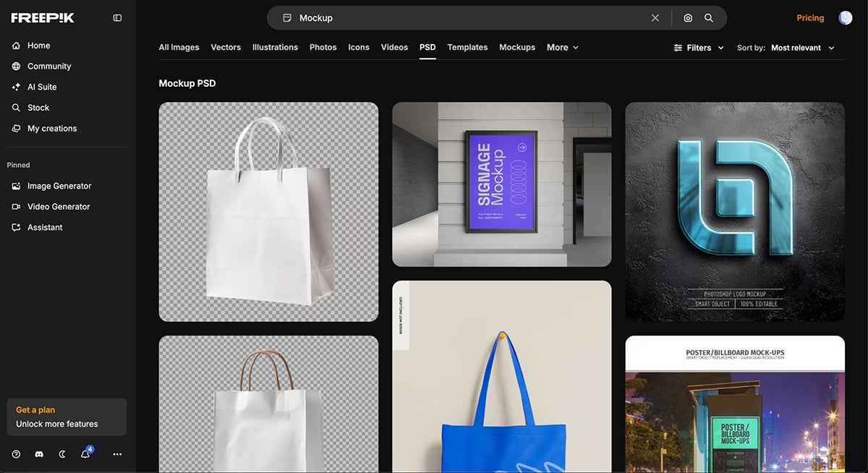This screenshot has height=473, width=868.
Task: Click the user profile avatar
Action: tap(845, 18)
